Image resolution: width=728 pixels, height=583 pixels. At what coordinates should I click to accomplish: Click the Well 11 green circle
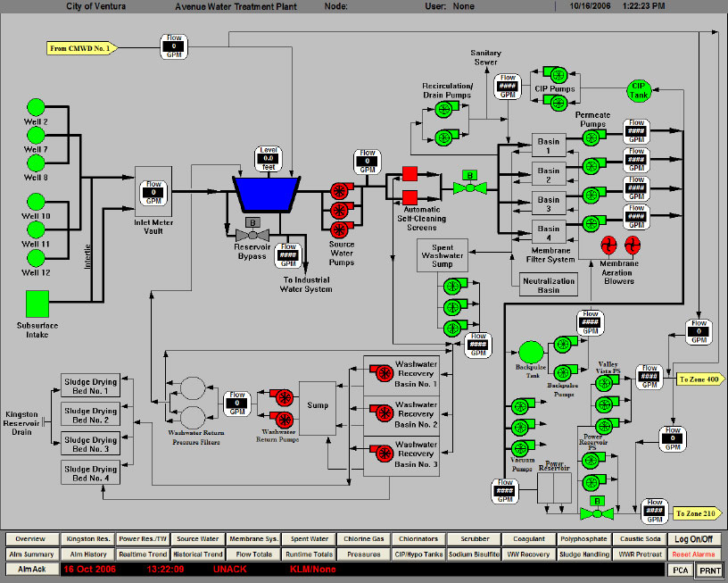click(36, 229)
